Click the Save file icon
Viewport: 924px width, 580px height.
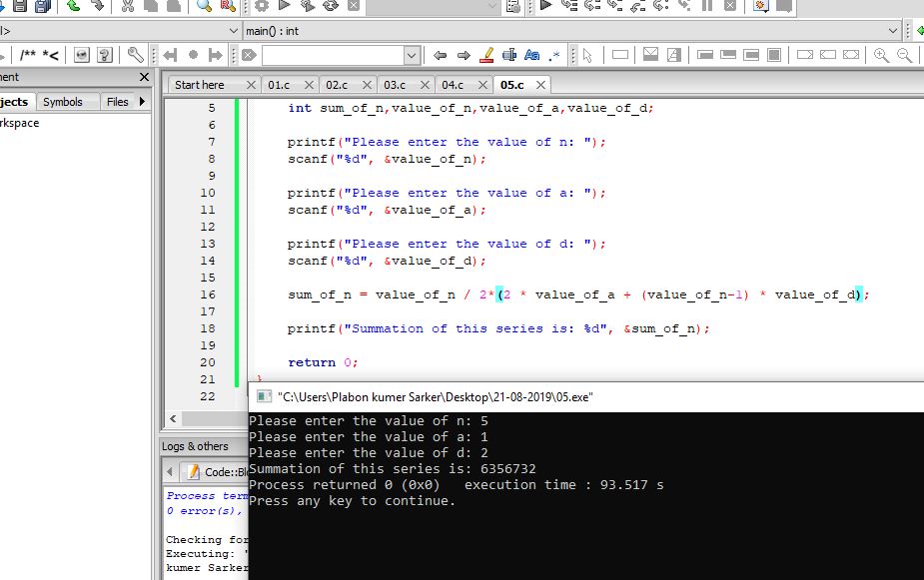(x=20, y=6)
